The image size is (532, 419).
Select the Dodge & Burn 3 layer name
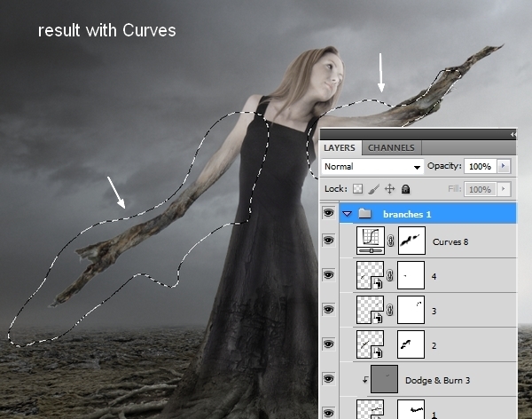click(x=437, y=379)
